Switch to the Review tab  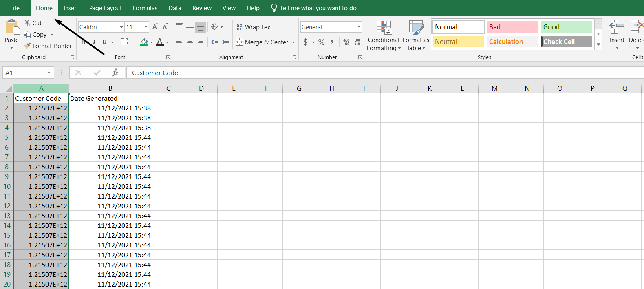click(202, 8)
